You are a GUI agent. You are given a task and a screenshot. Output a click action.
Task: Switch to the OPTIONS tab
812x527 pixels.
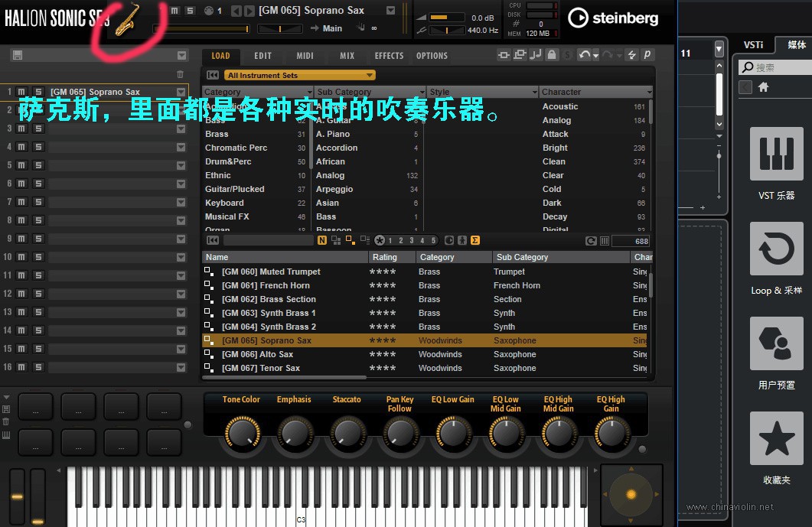[432, 55]
